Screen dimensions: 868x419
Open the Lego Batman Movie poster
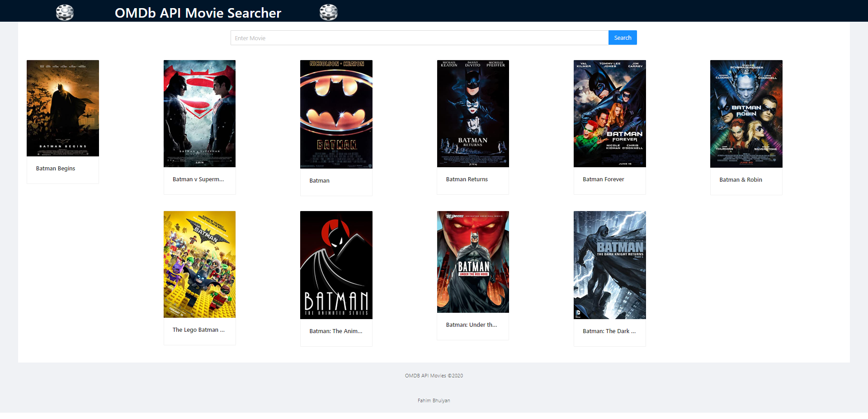pyautogui.click(x=199, y=264)
